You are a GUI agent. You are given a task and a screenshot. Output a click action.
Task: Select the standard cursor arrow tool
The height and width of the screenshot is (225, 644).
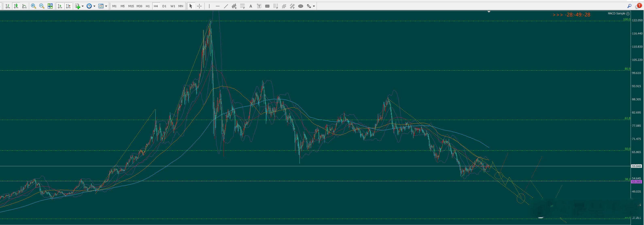click(191, 6)
